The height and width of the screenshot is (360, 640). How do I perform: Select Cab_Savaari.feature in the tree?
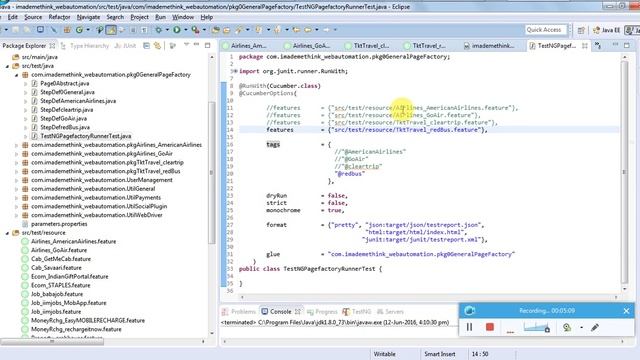pos(56,268)
